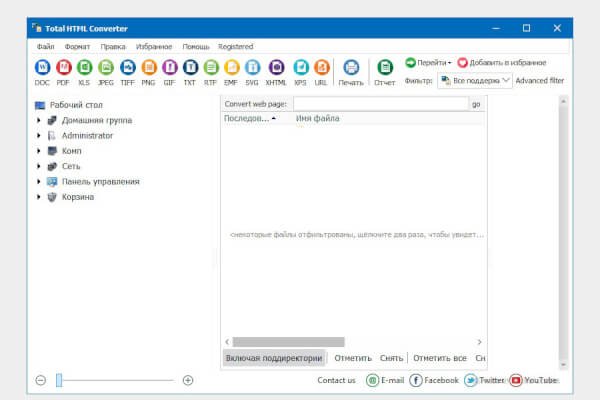Select the Корзина tree item
The width and height of the screenshot is (600, 400).
[78, 197]
